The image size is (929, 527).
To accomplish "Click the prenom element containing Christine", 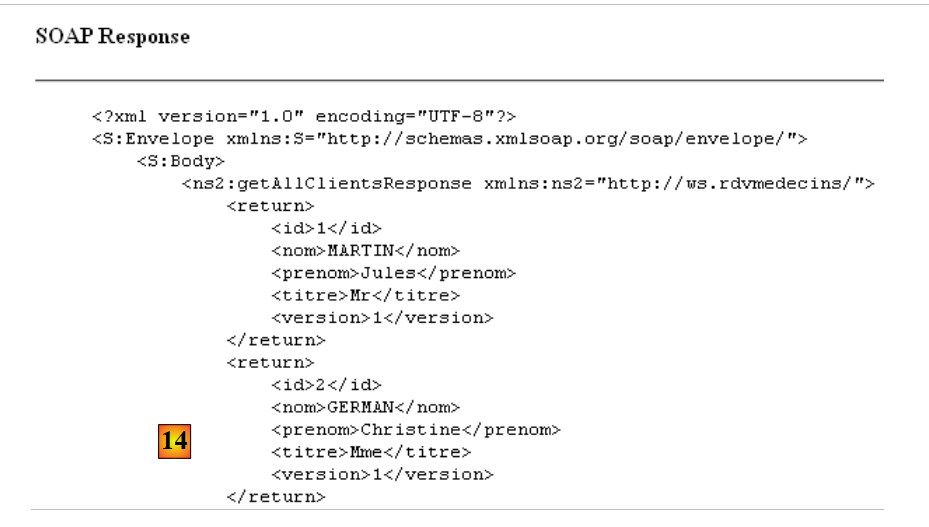I will [x=415, y=430].
